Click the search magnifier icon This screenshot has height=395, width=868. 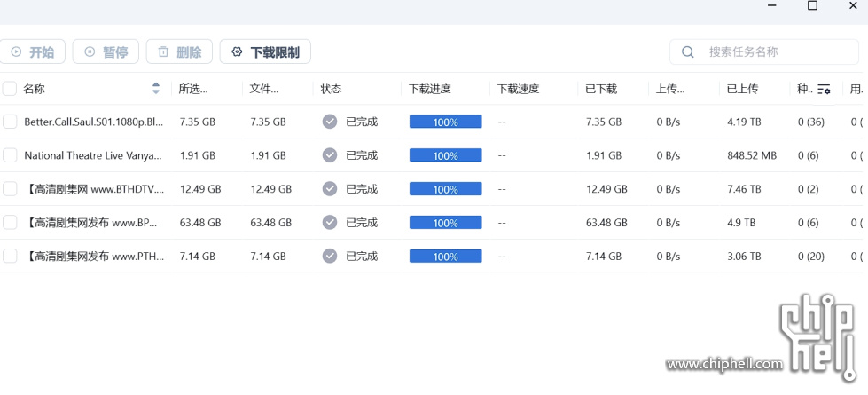coord(687,52)
